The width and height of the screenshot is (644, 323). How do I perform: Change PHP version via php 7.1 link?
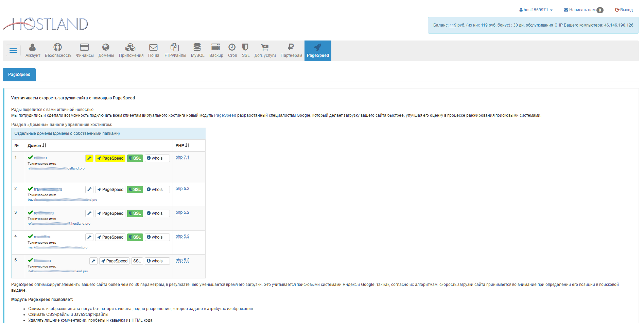coord(182,158)
